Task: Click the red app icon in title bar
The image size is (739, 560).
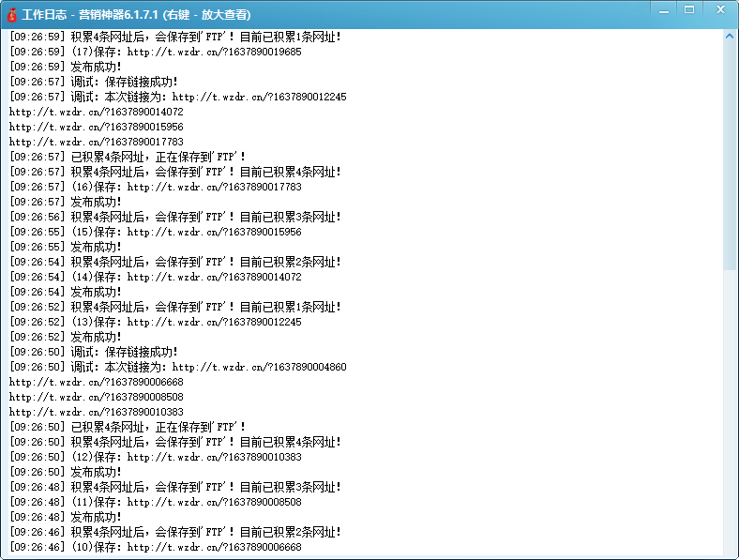Action: click(12, 15)
